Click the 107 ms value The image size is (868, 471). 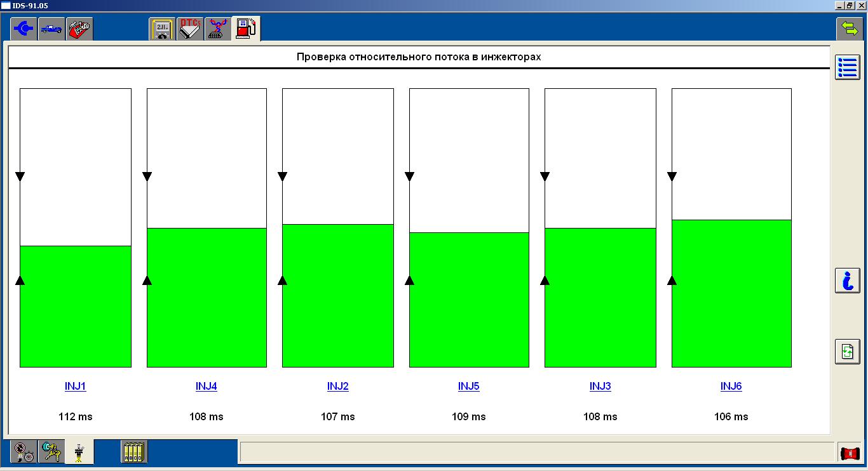point(338,417)
